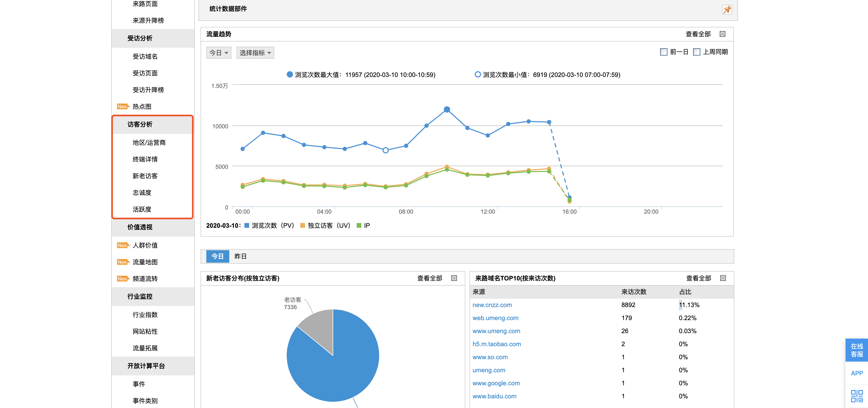The width and height of the screenshot is (868, 408).
Task: Close the 来路域名TOP10 widget panel
Action: [x=723, y=278]
